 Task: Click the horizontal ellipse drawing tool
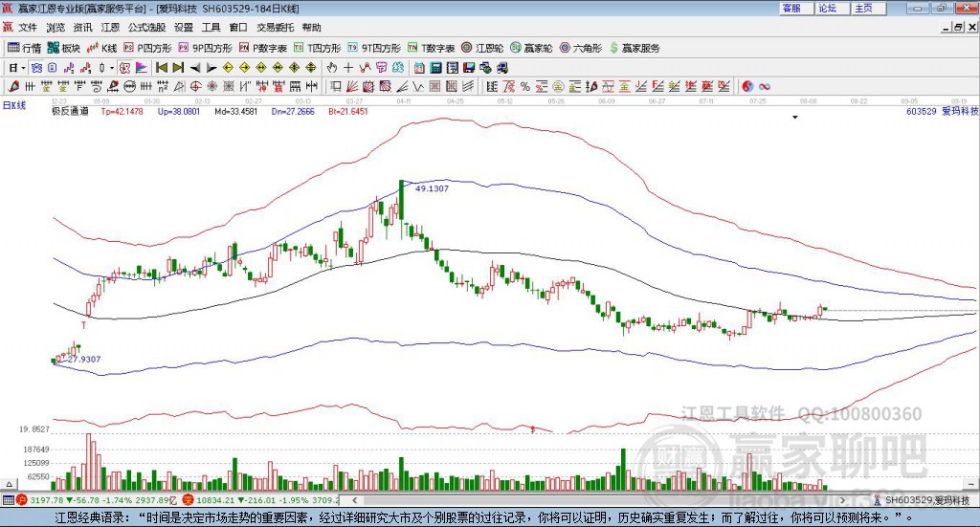point(129,87)
